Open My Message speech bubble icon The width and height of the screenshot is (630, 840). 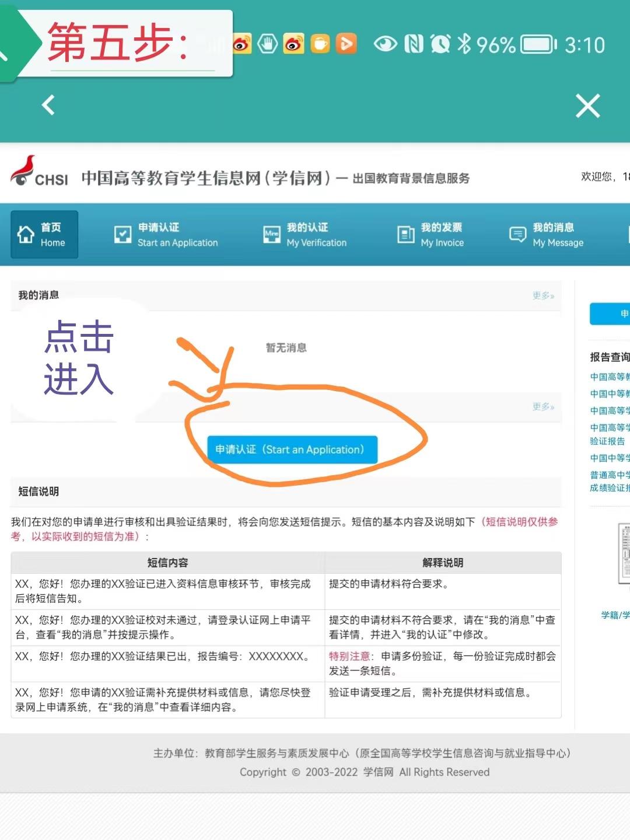(517, 234)
